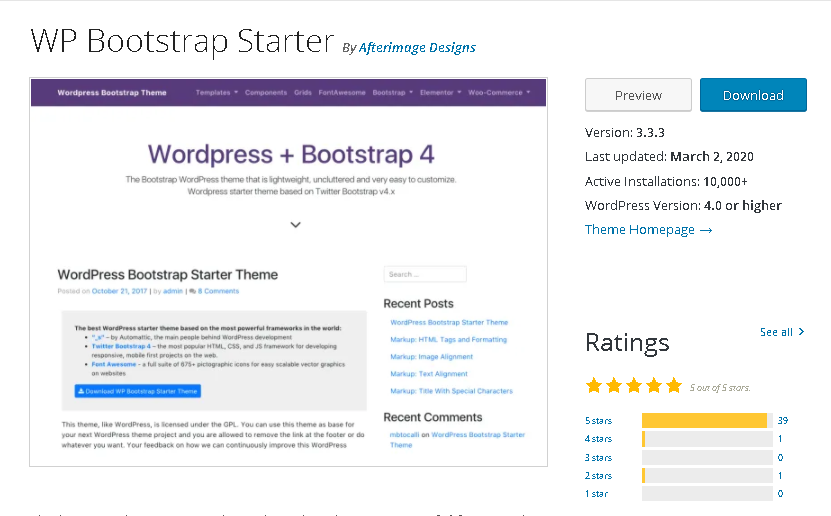Click Download WP Bootstrap Starter Theme button

tap(138, 392)
